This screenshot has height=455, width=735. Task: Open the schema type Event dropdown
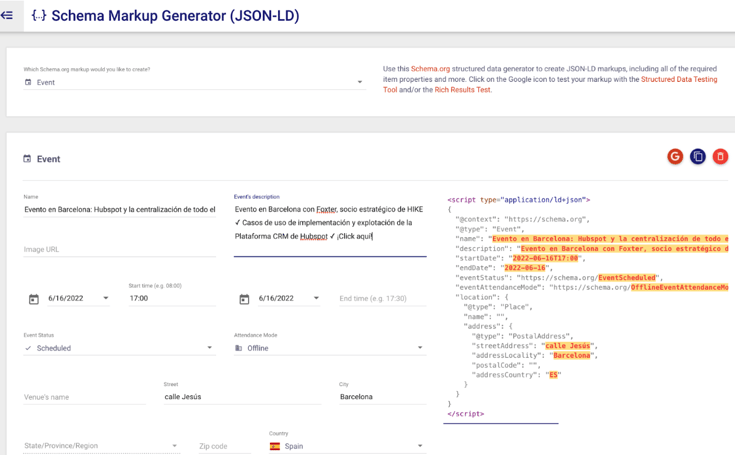[195, 82]
